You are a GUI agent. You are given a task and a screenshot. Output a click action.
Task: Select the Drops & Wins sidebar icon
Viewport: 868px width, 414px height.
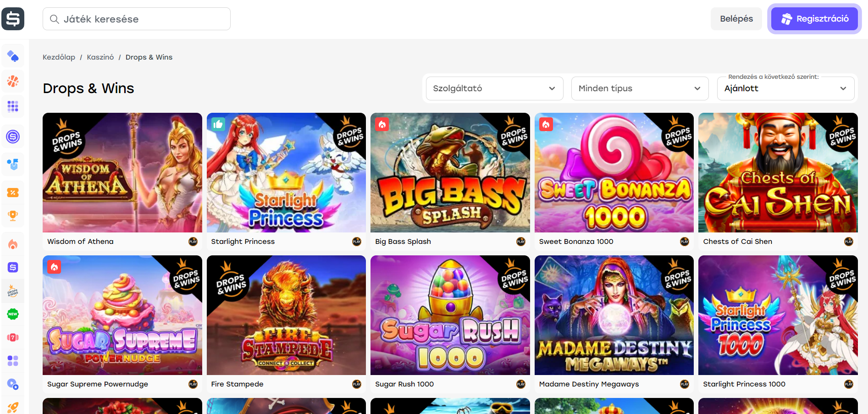click(x=13, y=291)
